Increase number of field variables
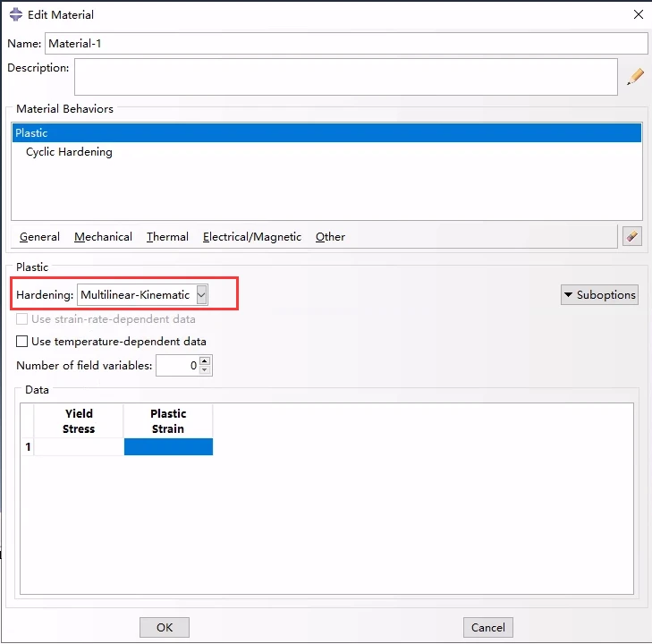 click(205, 360)
